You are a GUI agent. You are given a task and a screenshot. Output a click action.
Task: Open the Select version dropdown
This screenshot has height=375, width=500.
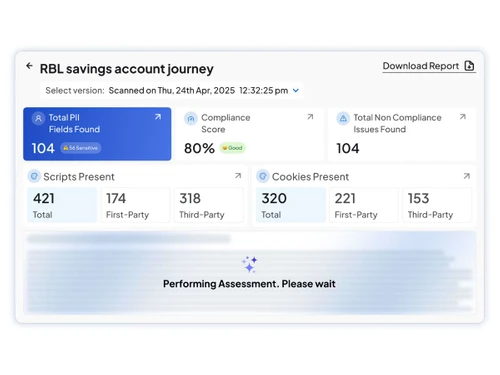tap(172, 90)
